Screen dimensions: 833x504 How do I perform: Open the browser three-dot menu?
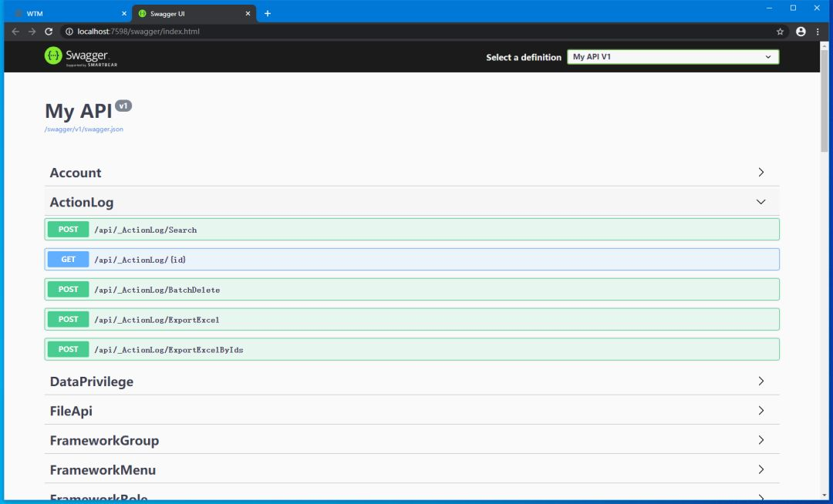click(x=818, y=32)
